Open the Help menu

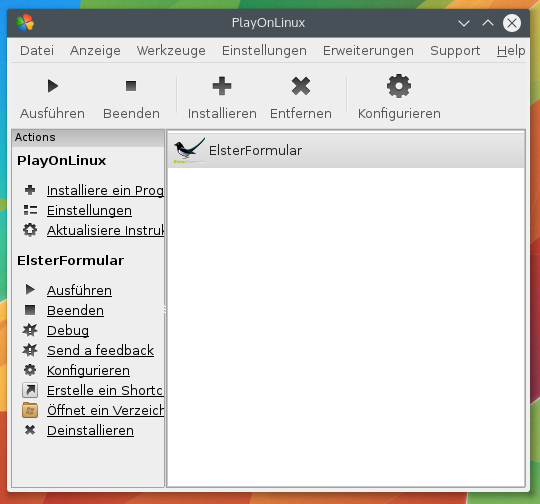(511, 51)
